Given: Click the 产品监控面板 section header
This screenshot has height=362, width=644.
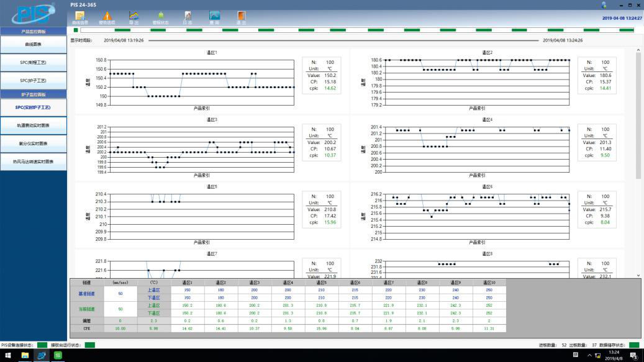Looking at the screenshot, I should point(34,32).
